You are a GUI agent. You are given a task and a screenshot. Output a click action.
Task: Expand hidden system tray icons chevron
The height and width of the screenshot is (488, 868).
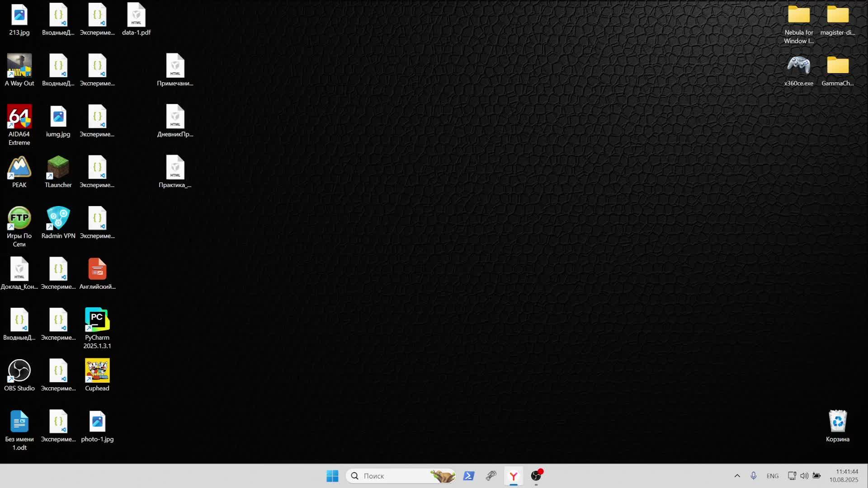click(737, 476)
